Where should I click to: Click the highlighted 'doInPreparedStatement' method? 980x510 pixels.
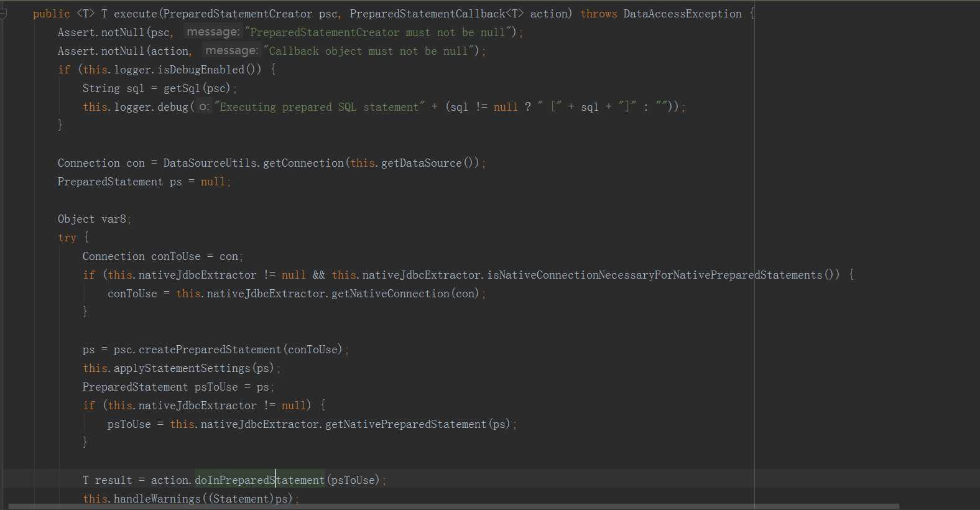pyautogui.click(x=260, y=480)
